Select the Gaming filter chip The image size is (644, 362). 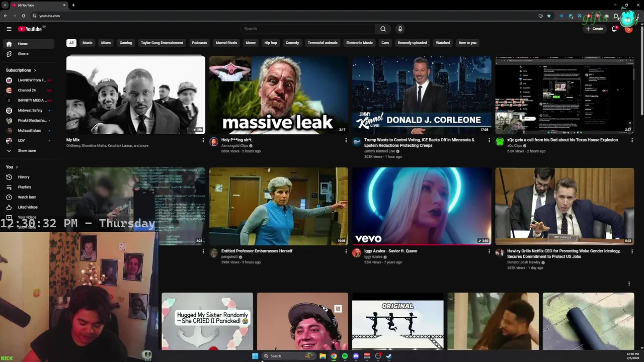(126, 43)
